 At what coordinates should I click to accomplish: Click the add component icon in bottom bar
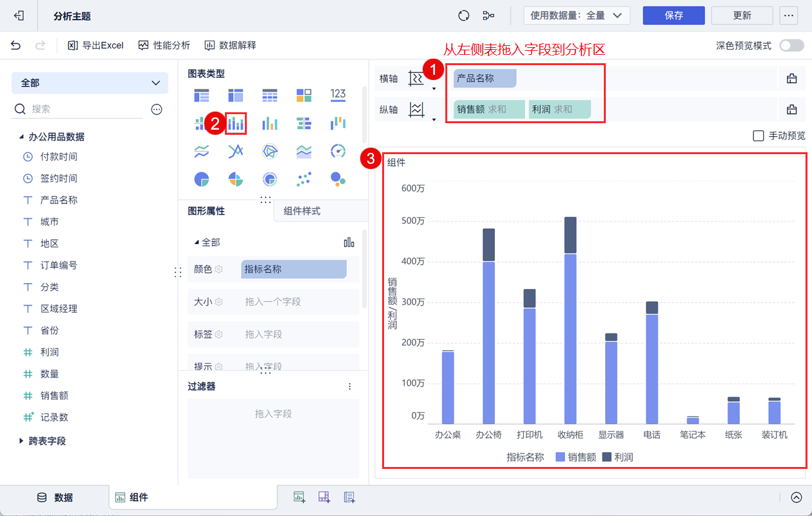click(299, 497)
